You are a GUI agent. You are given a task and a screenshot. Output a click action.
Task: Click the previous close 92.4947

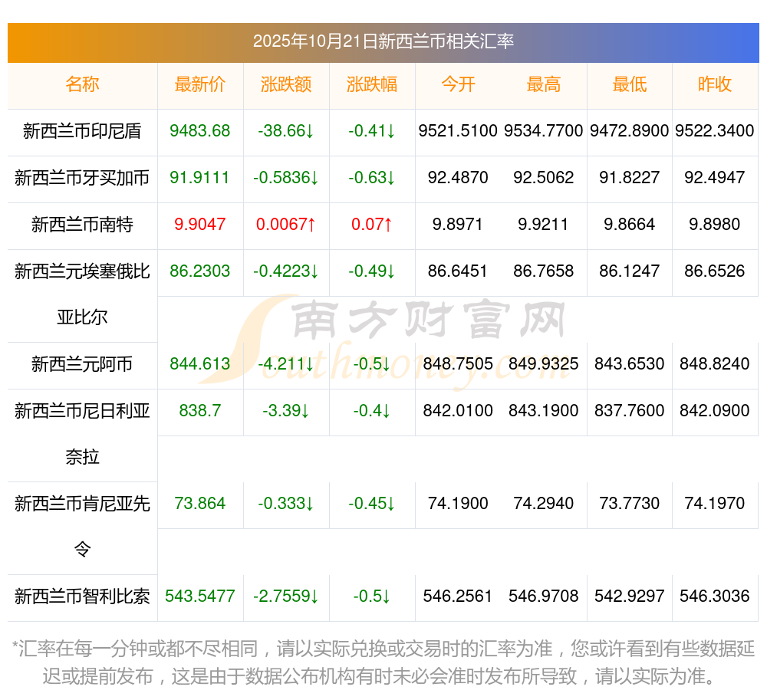pos(715,177)
